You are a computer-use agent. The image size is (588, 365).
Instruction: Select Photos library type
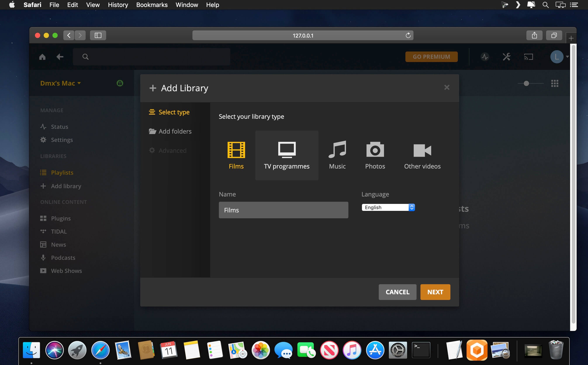pos(375,155)
